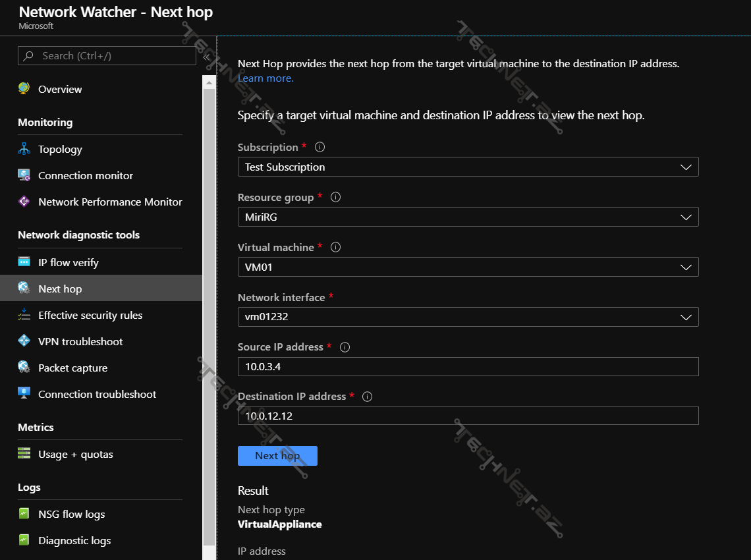Click the Topology icon in sidebar
Screen dimensions: 751x560
24,149
